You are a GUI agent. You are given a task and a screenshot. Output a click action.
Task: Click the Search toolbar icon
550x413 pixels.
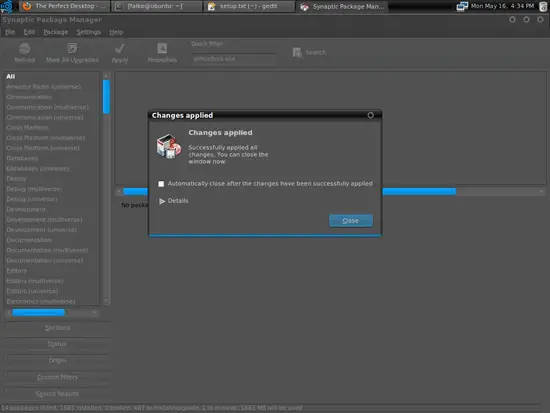click(x=297, y=53)
